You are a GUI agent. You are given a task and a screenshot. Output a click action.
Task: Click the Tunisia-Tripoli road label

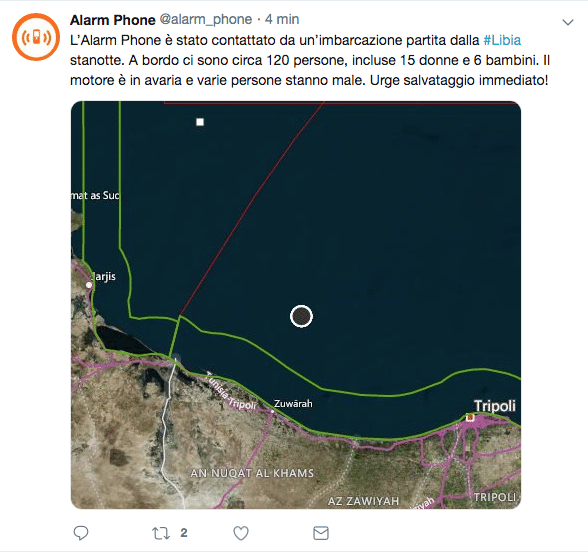coord(231,391)
